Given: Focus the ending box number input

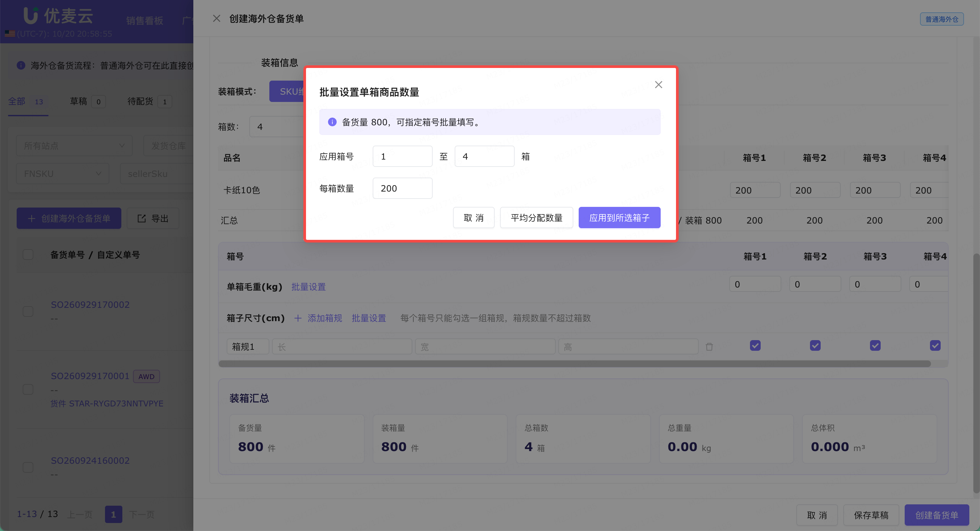Looking at the screenshot, I should pos(484,156).
